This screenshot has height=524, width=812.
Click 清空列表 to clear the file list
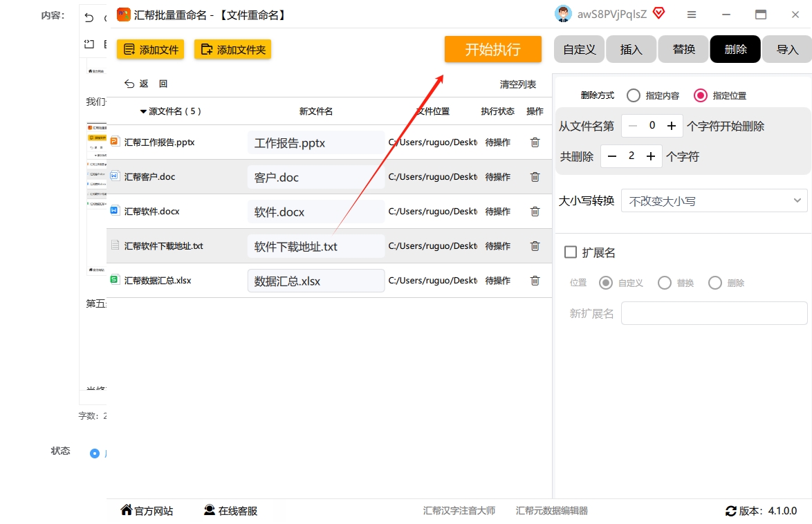pos(518,84)
